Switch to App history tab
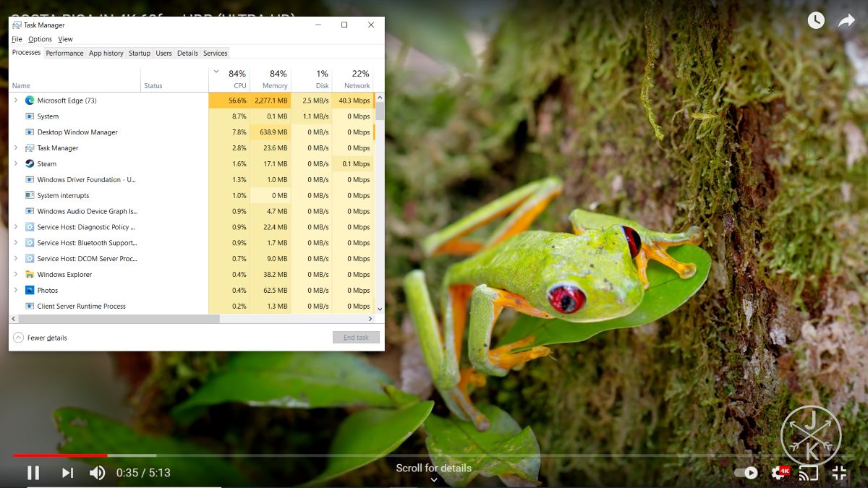The height and width of the screenshot is (488, 868). click(x=106, y=53)
